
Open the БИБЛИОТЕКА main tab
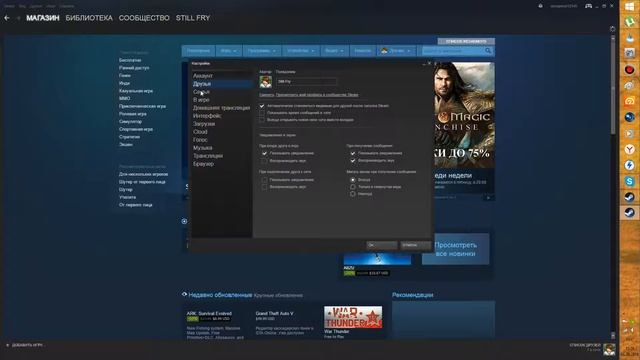click(89, 18)
